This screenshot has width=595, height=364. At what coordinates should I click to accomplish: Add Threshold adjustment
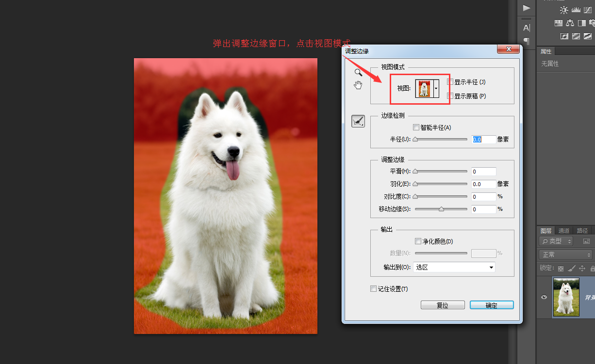[588, 36]
